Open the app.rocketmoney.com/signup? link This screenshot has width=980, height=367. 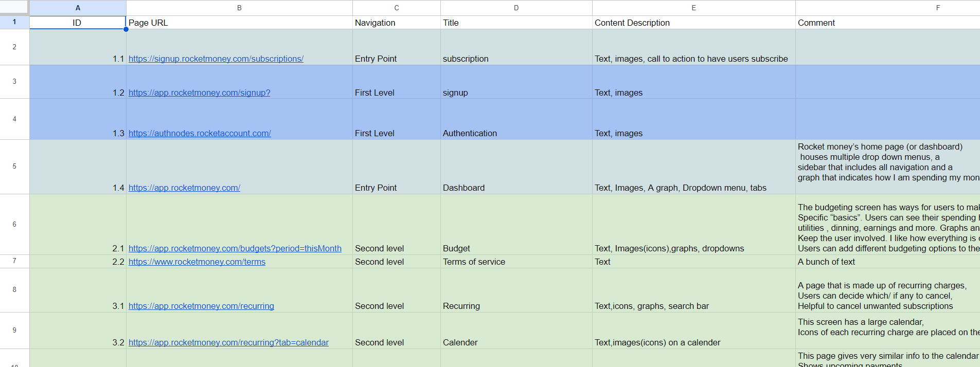199,93
